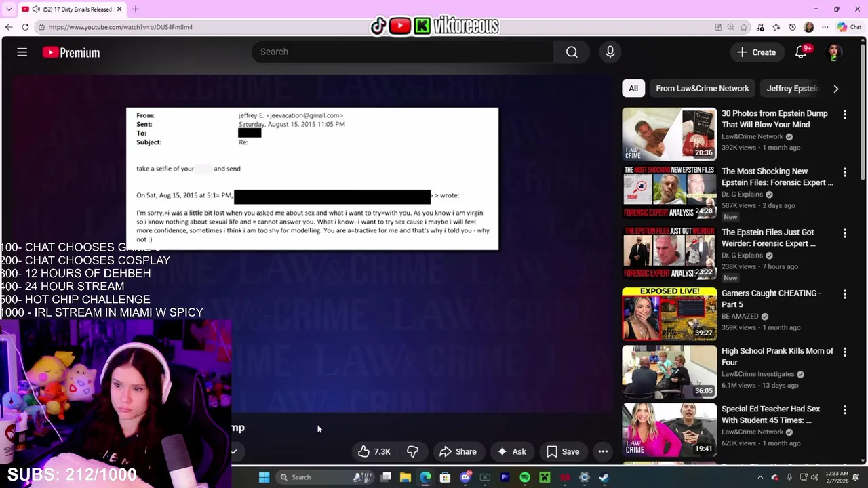Open Steam from taskbar
868x488 pixels.
604,477
